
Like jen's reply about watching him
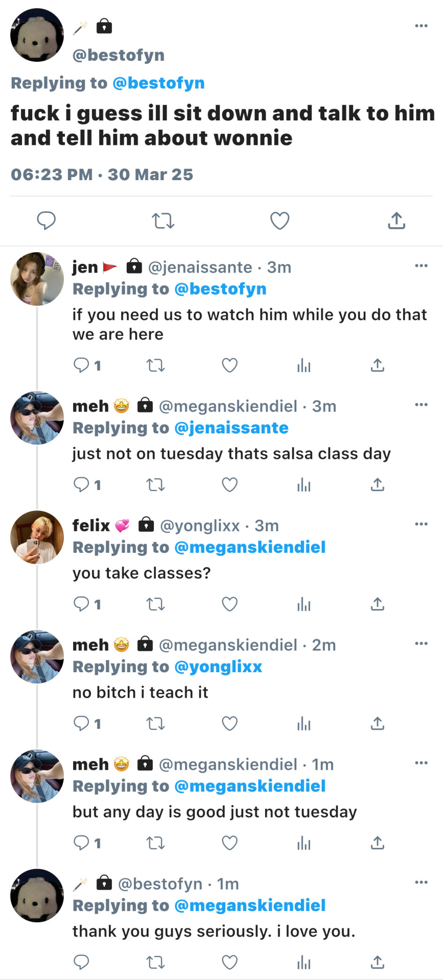[x=229, y=365]
